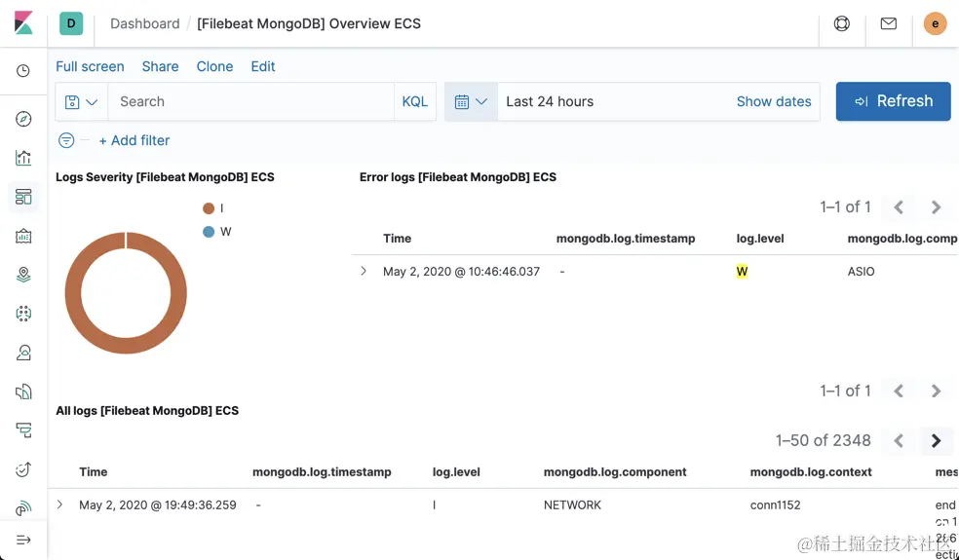Screen dimensions: 959x560
Task: Click log.level header in All logs
Action: 456,472
